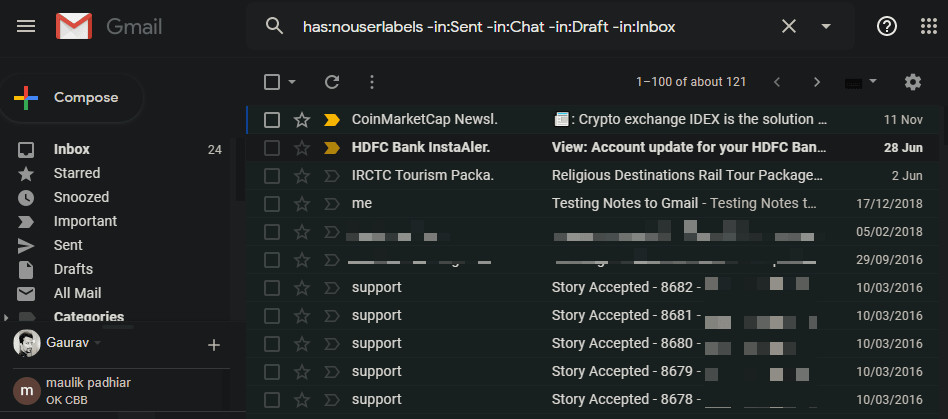This screenshot has width=948, height=419.
Task: Star the IRCTC Tourism email
Action: [x=302, y=176]
